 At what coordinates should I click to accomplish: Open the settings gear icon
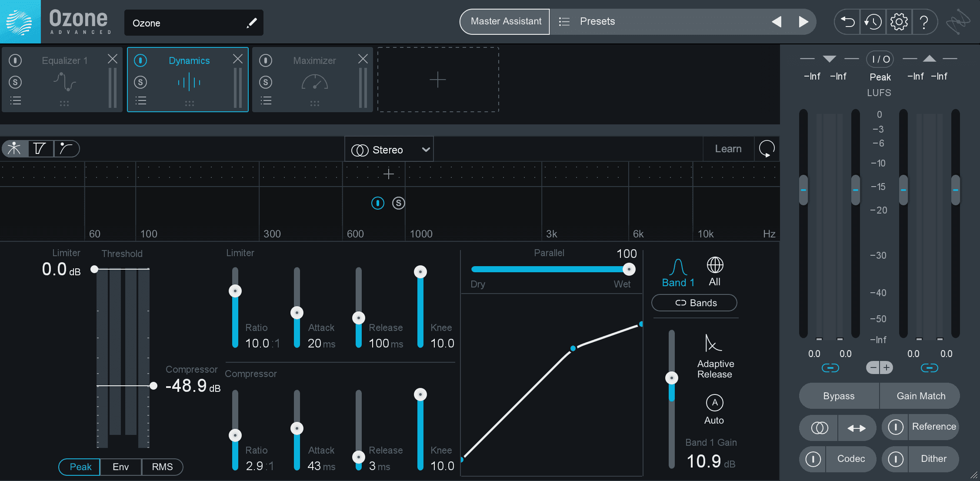(899, 22)
